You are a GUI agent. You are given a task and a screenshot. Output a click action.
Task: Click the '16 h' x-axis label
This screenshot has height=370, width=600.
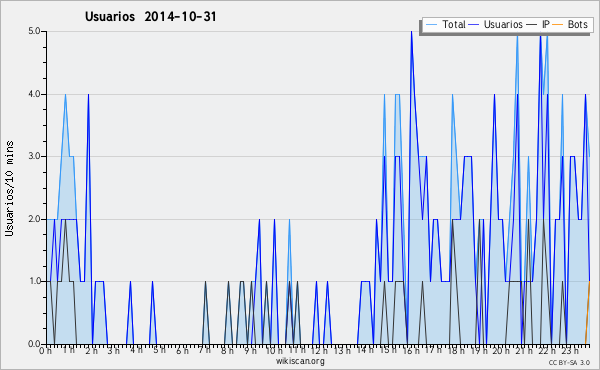(x=410, y=350)
